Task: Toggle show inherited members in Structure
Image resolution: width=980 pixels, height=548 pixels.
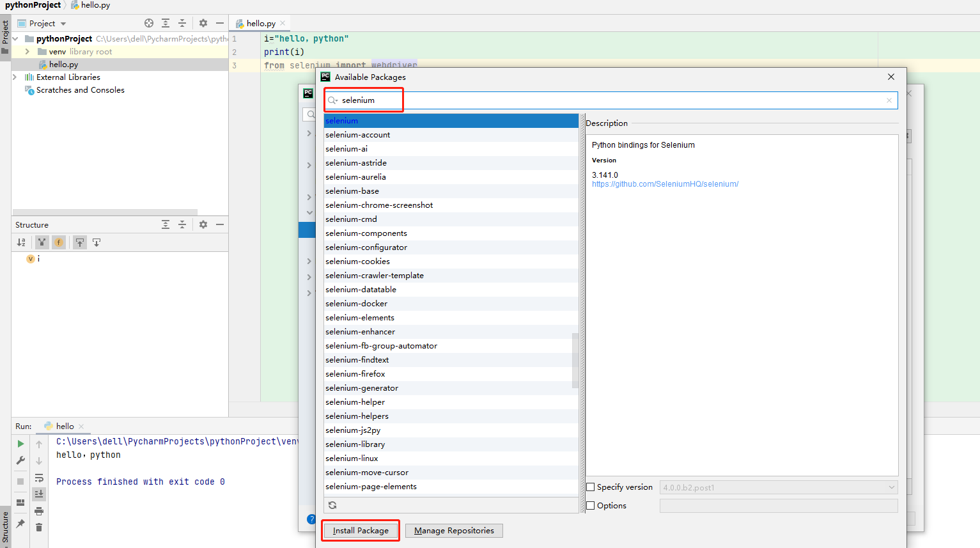Action: (x=42, y=242)
